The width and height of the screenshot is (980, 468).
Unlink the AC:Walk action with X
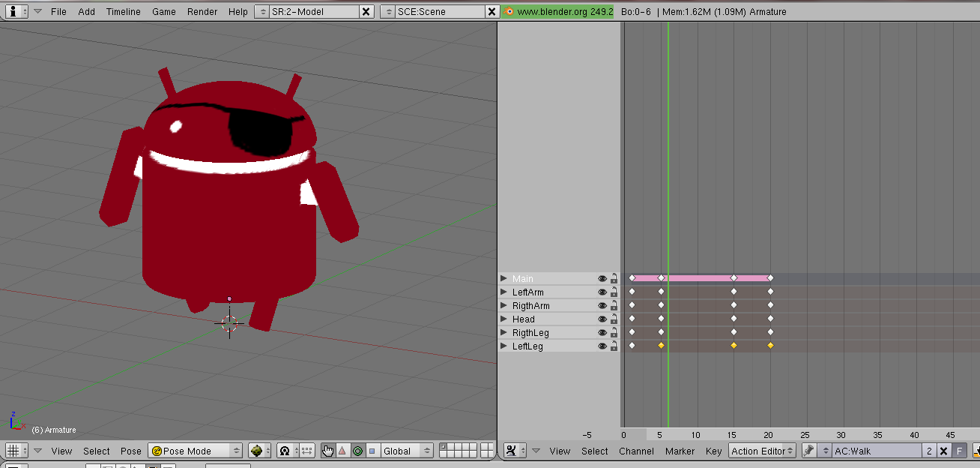tap(943, 451)
